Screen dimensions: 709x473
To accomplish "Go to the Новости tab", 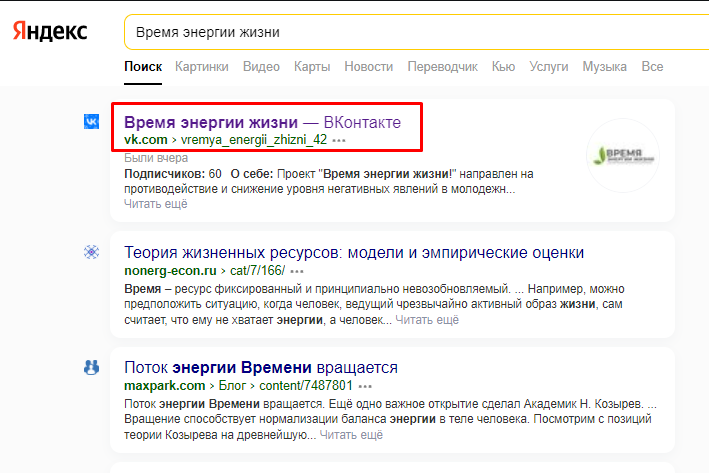I will (x=369, y=66).
